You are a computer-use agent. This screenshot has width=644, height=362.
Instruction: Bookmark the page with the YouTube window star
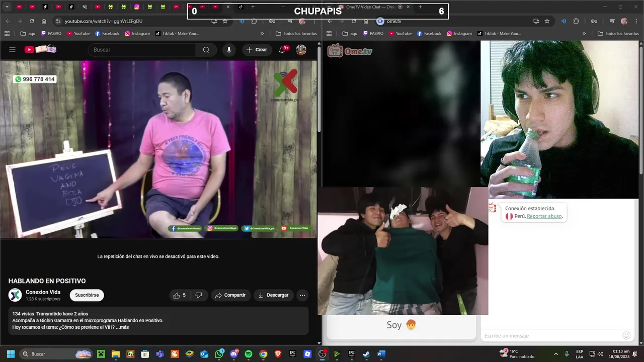225,21
